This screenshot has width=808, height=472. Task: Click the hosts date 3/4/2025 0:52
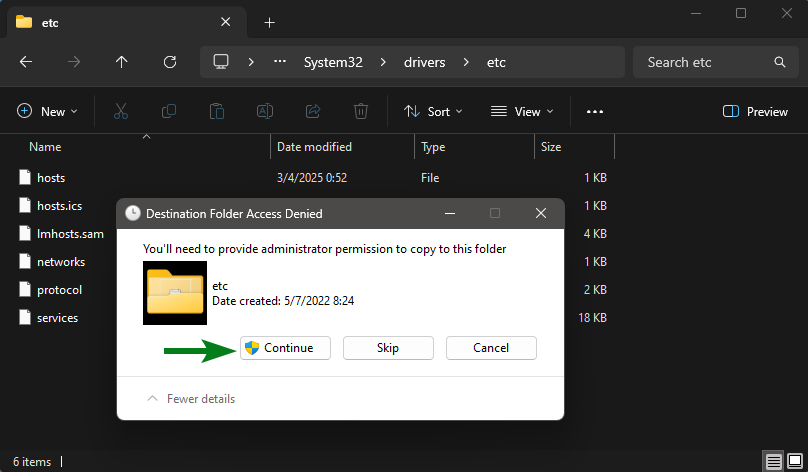point(312,178)
